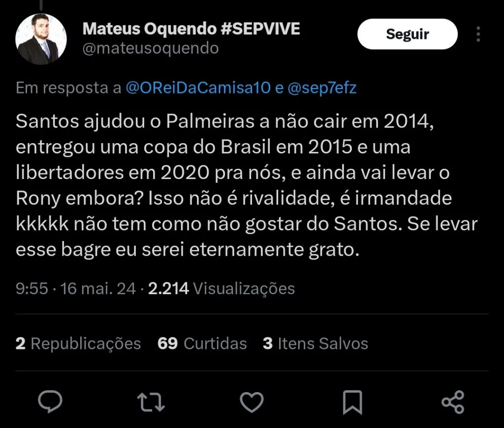
Task: Open Mateus Oquendo's profile picture
Action: (41, 39)
